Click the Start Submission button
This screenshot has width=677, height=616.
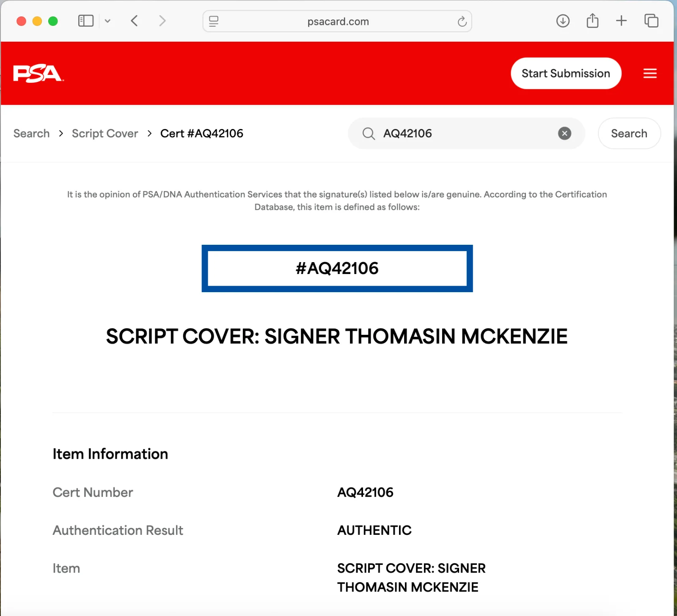(x=566, y=74)
